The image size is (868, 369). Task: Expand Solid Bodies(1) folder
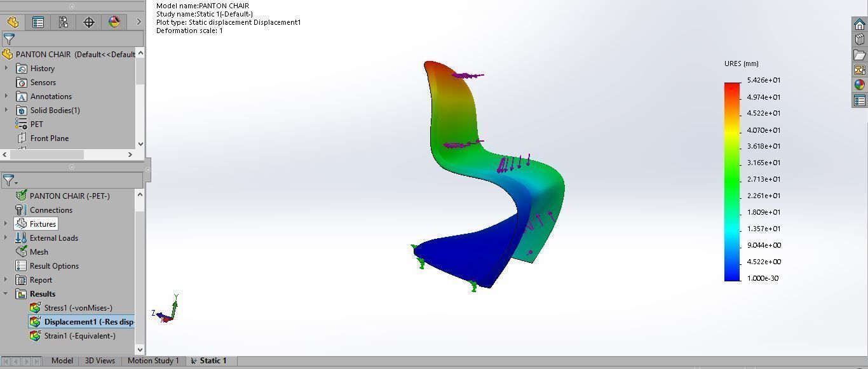tap(6, 110)
